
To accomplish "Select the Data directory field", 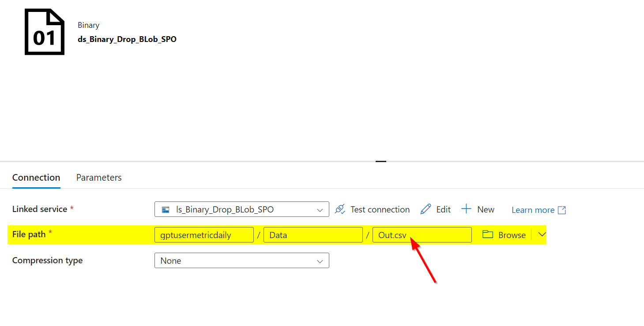I will point(313,235).
